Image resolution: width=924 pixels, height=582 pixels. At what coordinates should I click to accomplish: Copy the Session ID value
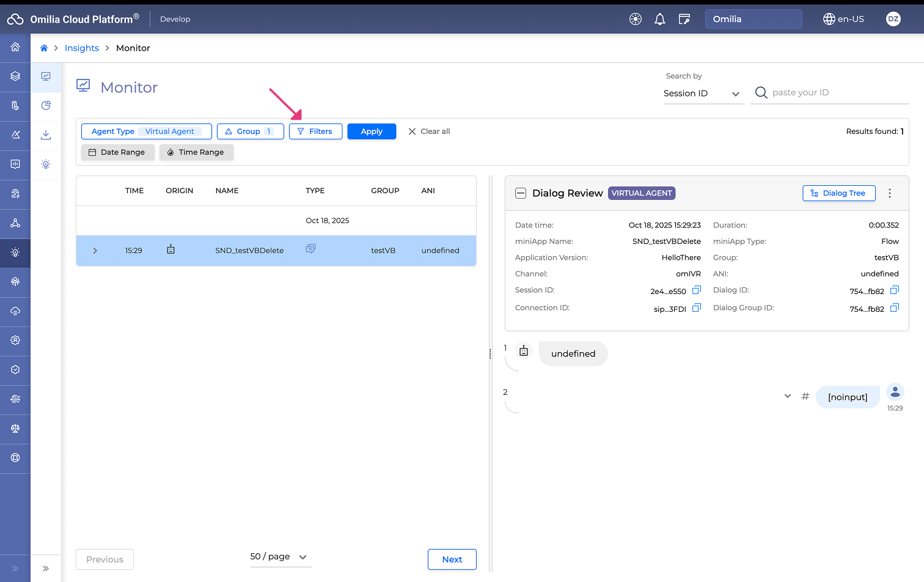pyautogui.click(x=696, y=290)
